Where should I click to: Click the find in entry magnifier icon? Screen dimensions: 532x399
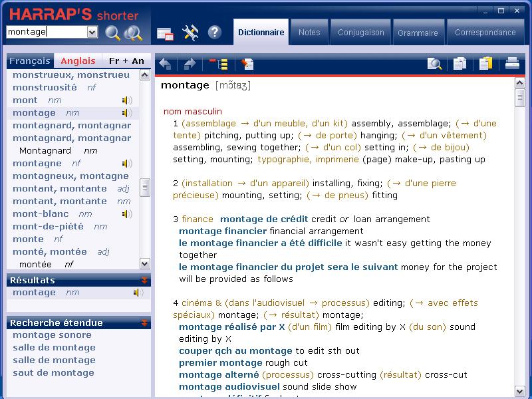click(x=434, y=64)
